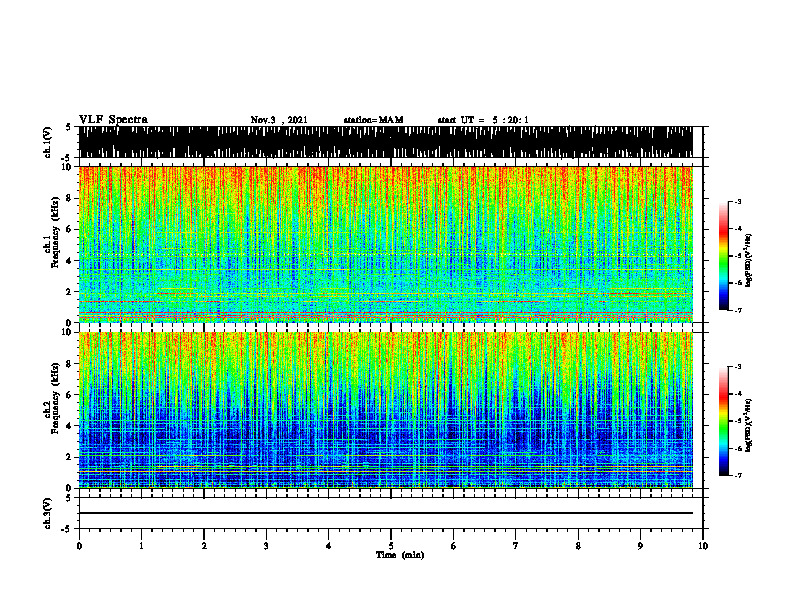
Task: Click the 'Time (min)' x-axis label
Action: [400, 554]
